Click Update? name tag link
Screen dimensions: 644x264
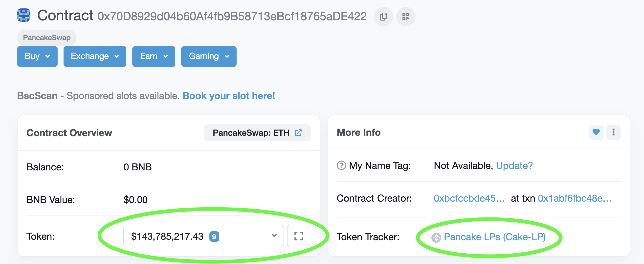coord(514,166)
